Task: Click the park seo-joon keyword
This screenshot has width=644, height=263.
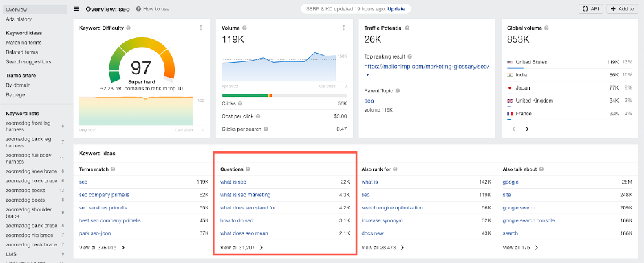Action: pos(95,233)
